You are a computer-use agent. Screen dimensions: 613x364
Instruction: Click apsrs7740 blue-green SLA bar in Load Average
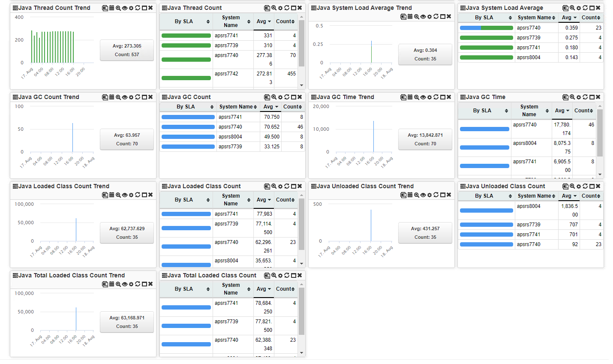point(486,28)
